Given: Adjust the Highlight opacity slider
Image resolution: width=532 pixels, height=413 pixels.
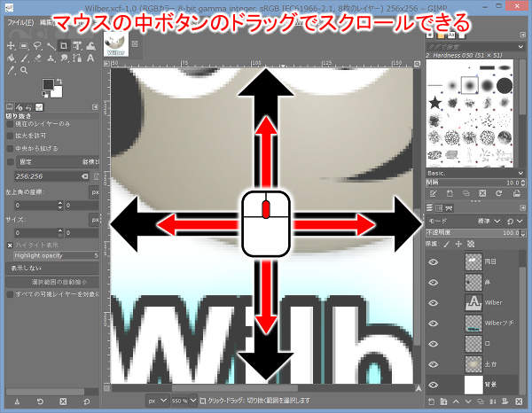Looking at the screenshot, I should point(56,255).
